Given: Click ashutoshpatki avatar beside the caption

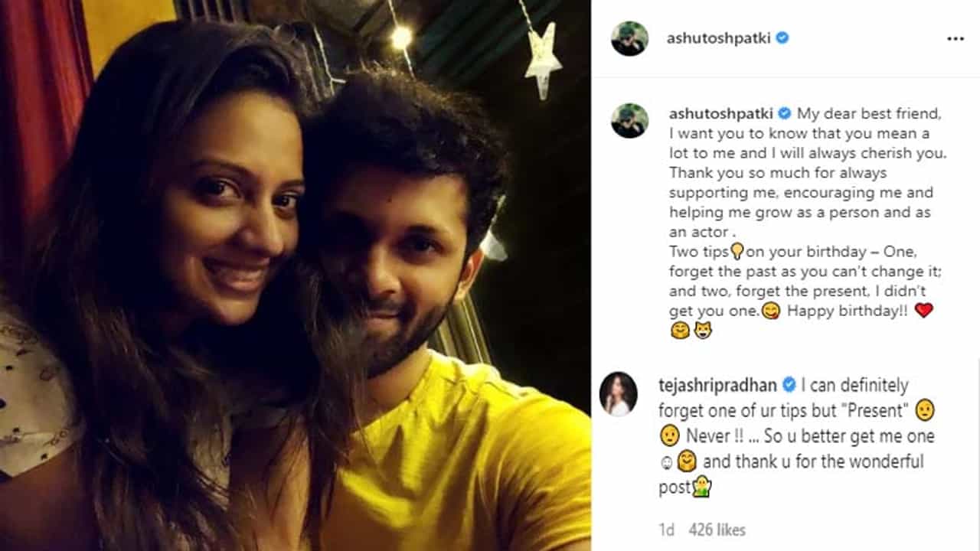Looking at the screenshot, I should click(x=629, y=121).
